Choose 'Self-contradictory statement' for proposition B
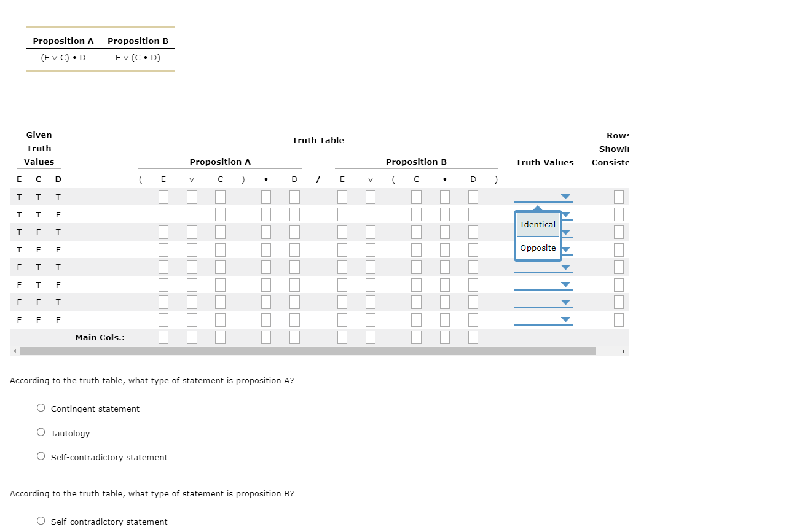This screenshot has height=532, width=794. (41, 520)
